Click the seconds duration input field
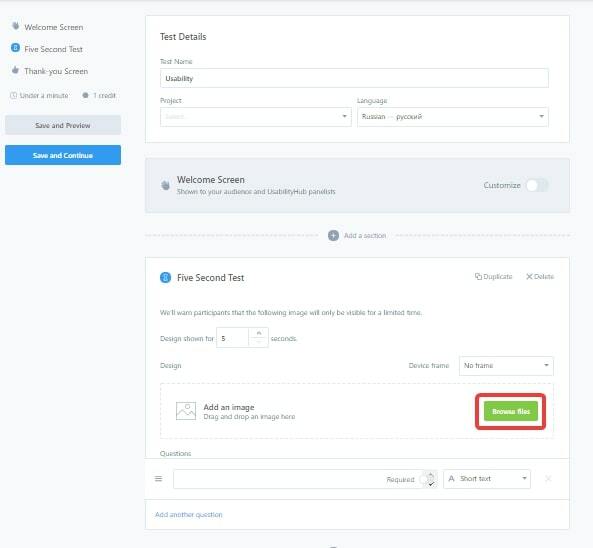This screenshot has width=593, height=548. coord(232,338)
